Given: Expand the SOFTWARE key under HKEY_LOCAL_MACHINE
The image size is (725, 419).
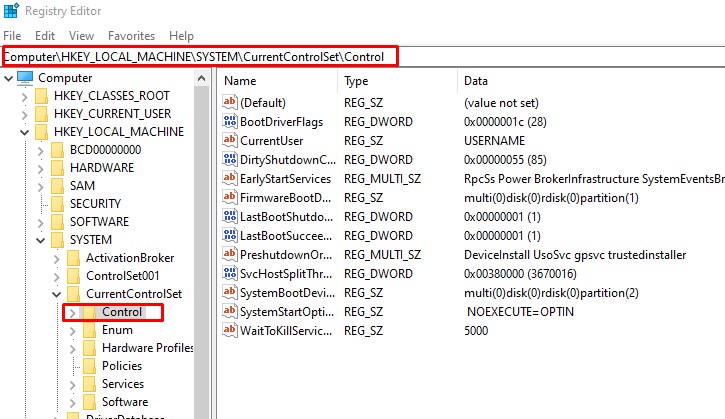Looking at the screenshot, I should pos(41,222).
